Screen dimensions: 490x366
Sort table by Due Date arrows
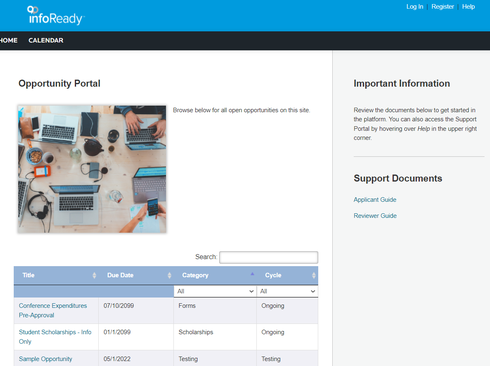169,275
